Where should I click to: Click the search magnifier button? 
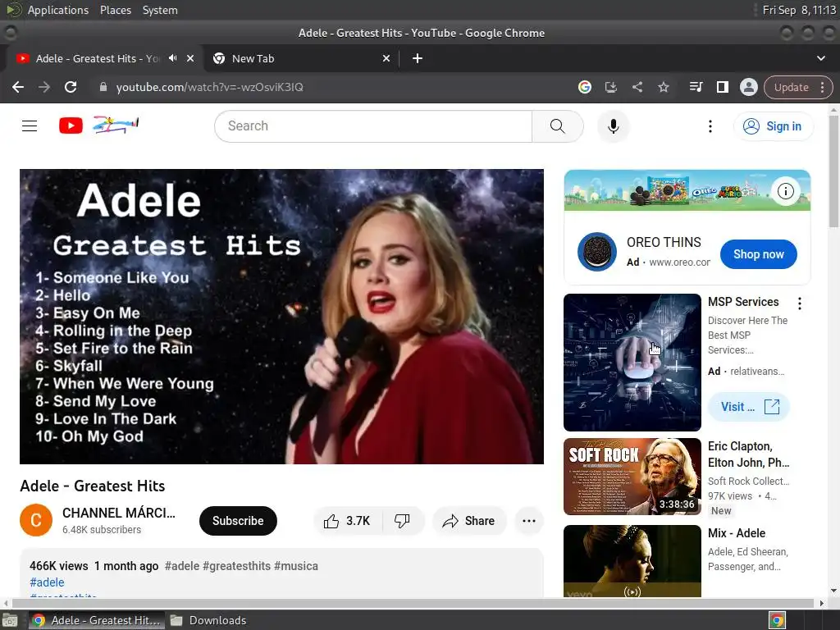pyautogui.click(x=558, y=126)
